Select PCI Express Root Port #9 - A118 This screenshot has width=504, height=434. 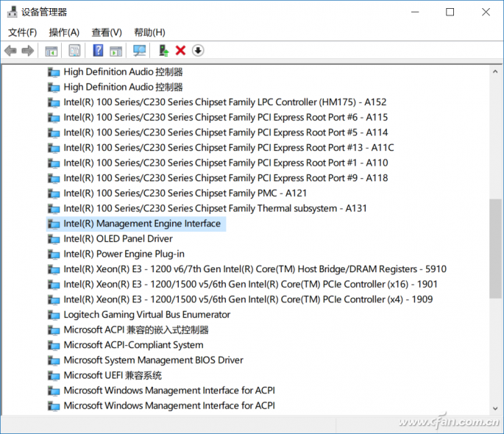pos(226,178)
